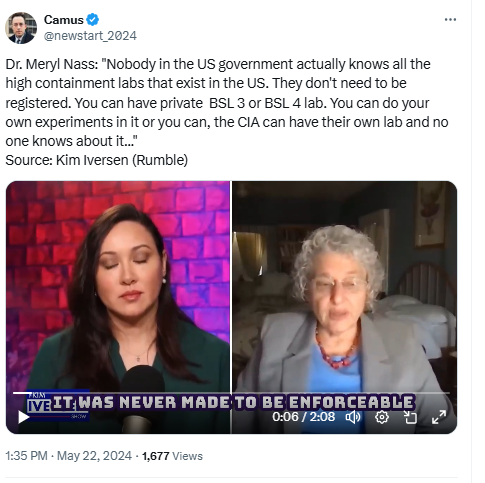The image size is (485, 483).
Task: Click the Dr. Meryl Nass quote text
Action: [227, 103]
